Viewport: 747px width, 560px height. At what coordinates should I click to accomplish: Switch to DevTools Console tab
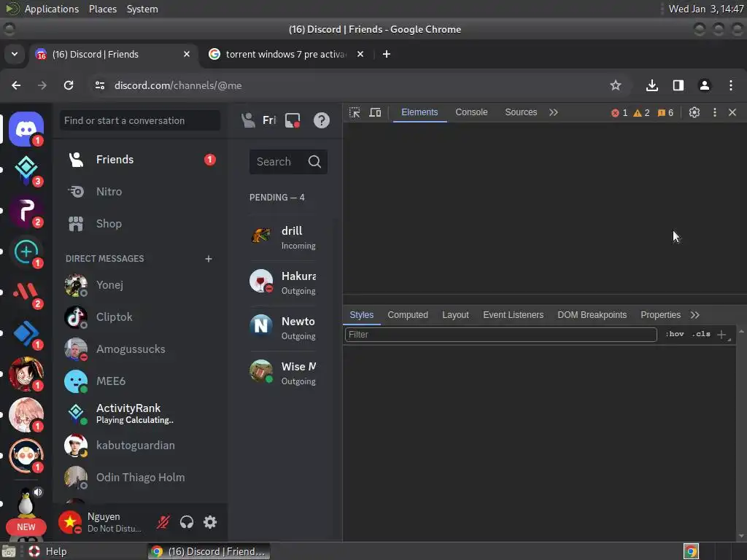471,112
